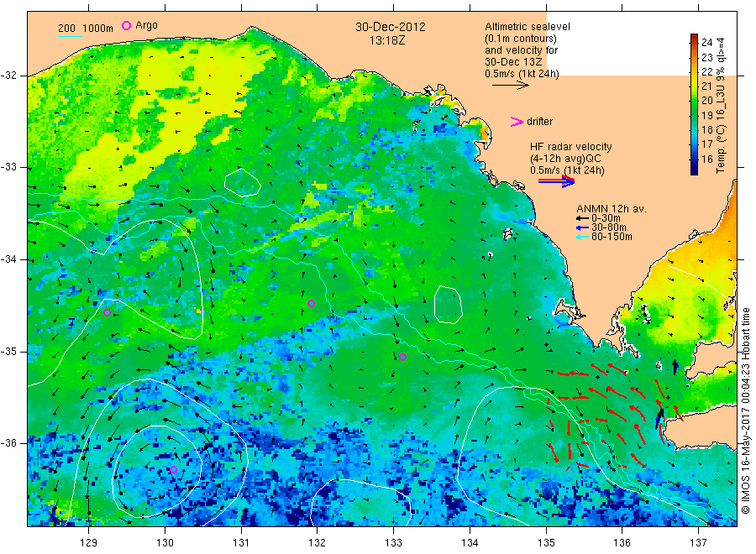Click the dark red top of the temperature colorbar
Screen dimensions: 756x554
pos(694,38)
